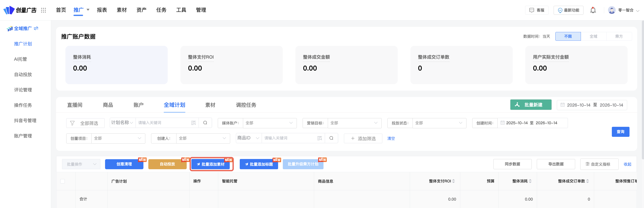Click the blue 查询 button
This screenshot has width=644, height=208.
[621, 132]
